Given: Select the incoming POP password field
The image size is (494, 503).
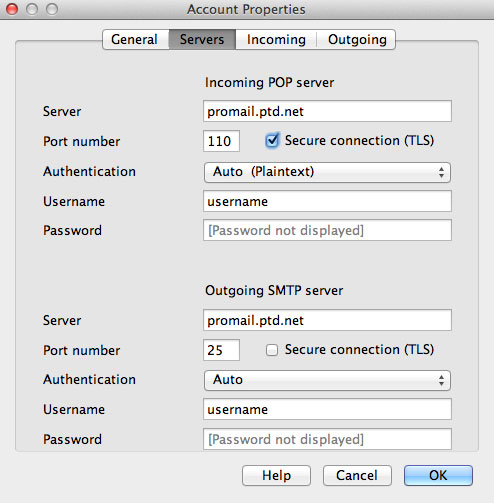Looking at the screenshot, I should point(327,230).
